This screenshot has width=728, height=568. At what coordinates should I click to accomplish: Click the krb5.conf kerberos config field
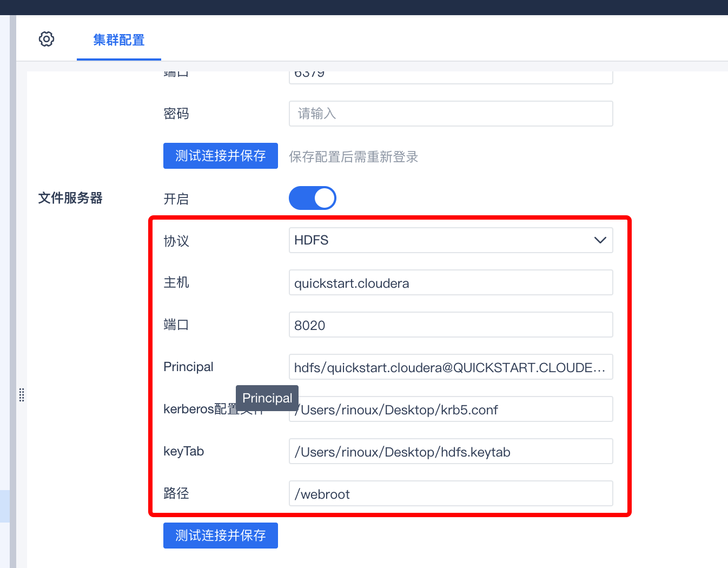pos(451,409)
